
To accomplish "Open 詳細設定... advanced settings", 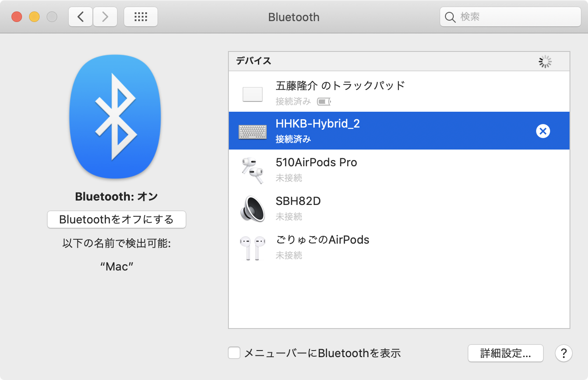I will pos(505,353).
